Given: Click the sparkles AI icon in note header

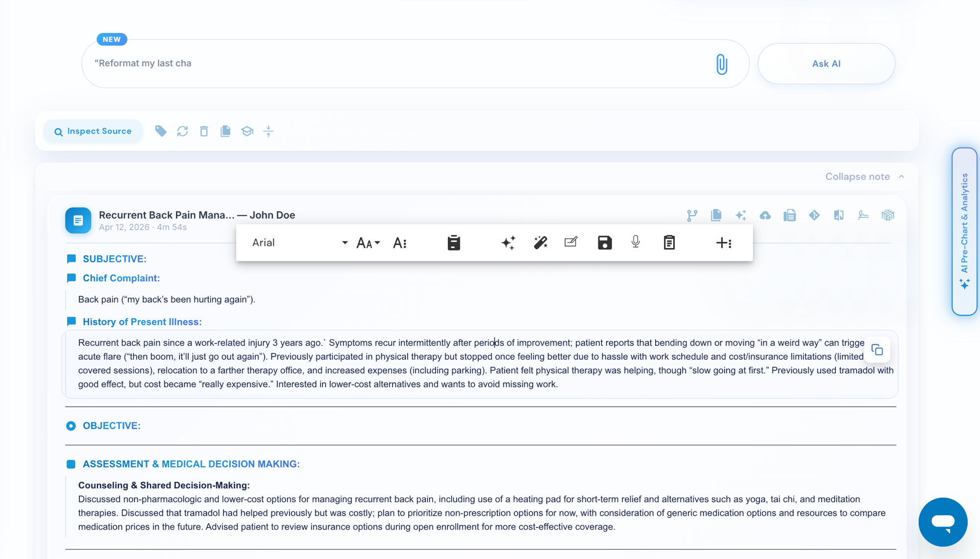Looking at the screenshot, I should coord(741,215).
